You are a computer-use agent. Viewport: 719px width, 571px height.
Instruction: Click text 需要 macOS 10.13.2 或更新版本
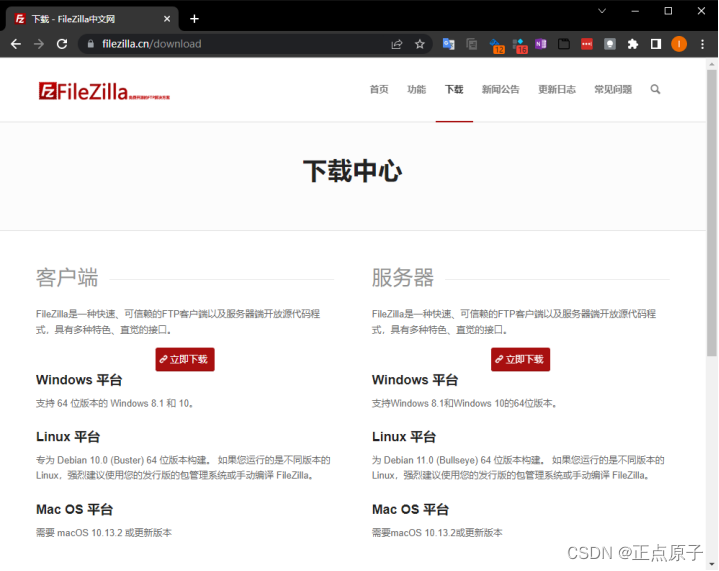coord(104,533)
